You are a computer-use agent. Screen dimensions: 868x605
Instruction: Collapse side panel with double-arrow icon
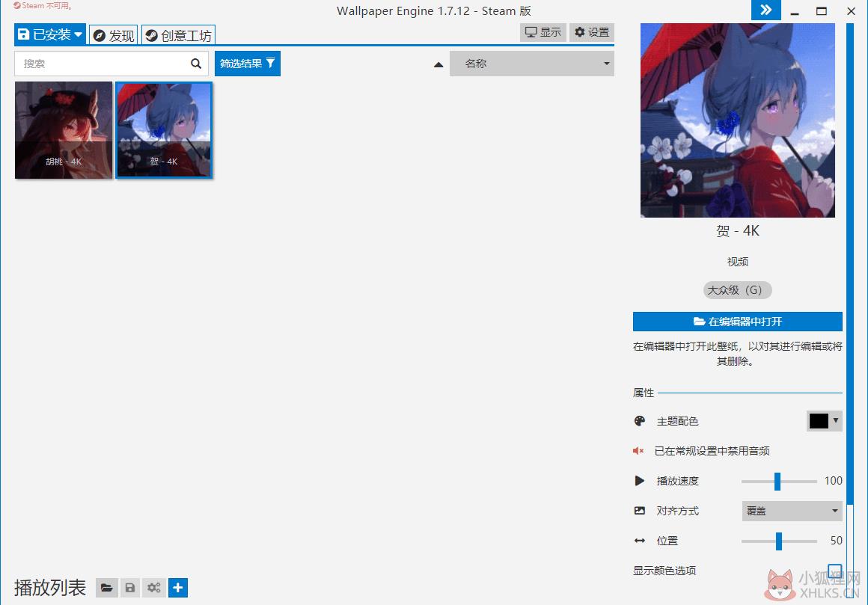(765, 10)
